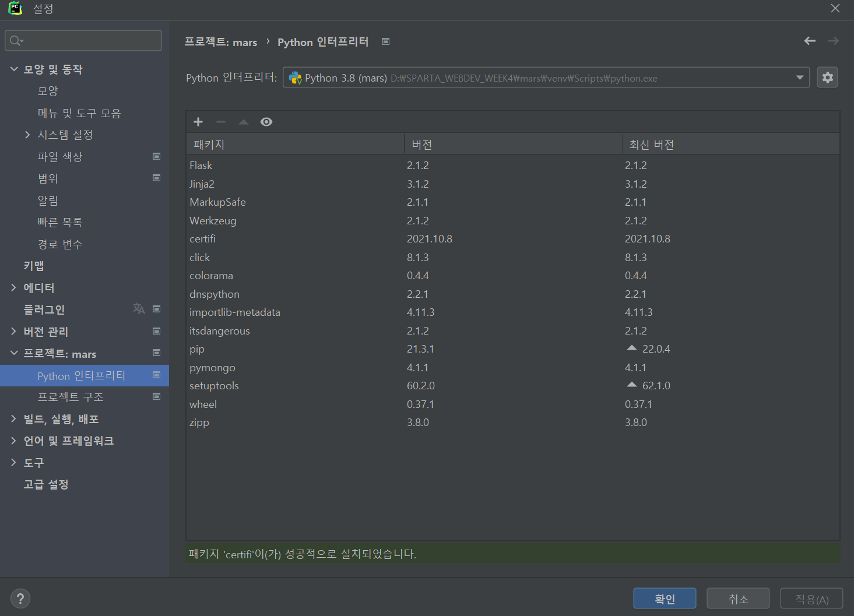Click the upgrade package arrow icon

[244, 122]
